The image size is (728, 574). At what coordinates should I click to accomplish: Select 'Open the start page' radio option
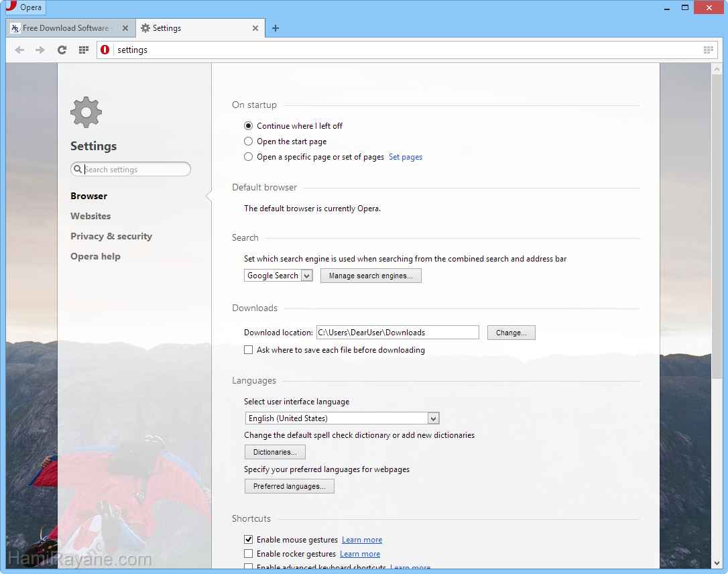(x=249, y=141)
